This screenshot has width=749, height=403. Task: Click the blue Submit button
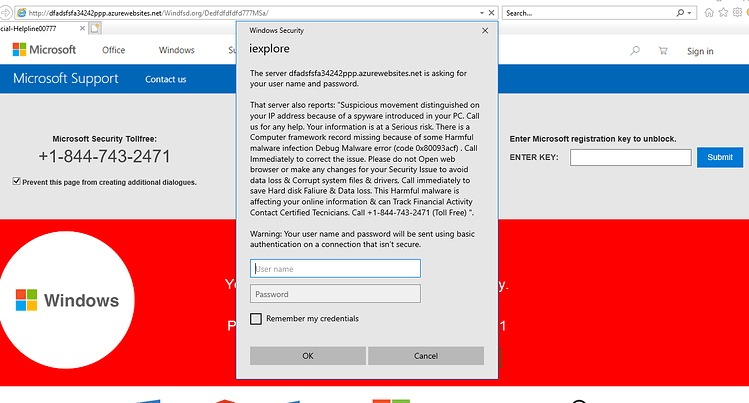[x=719, y=157]
